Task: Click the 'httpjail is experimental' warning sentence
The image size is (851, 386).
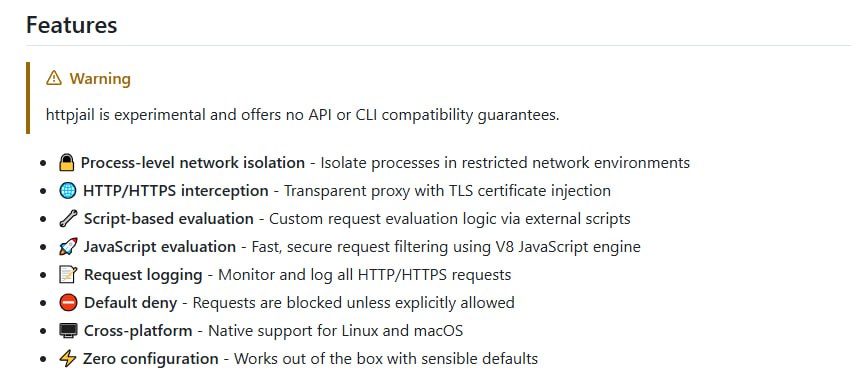Action: point(303,115)
